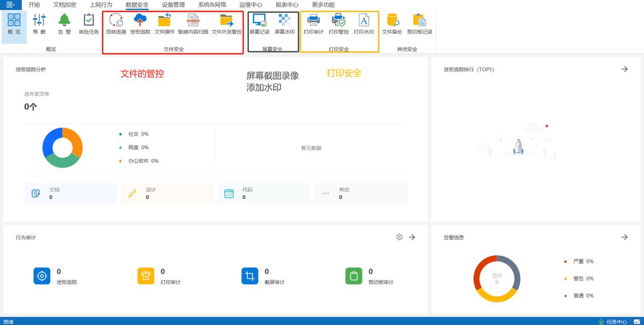Open 文件备份 tool
The image size is (644, 325).
point(392,24)
